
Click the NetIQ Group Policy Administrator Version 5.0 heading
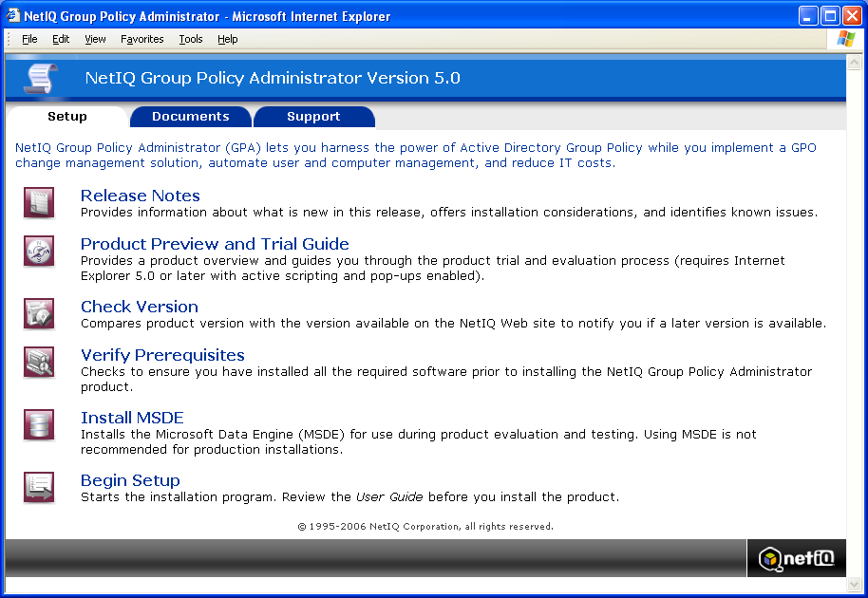pyautogui.click(x=273, y=78)
